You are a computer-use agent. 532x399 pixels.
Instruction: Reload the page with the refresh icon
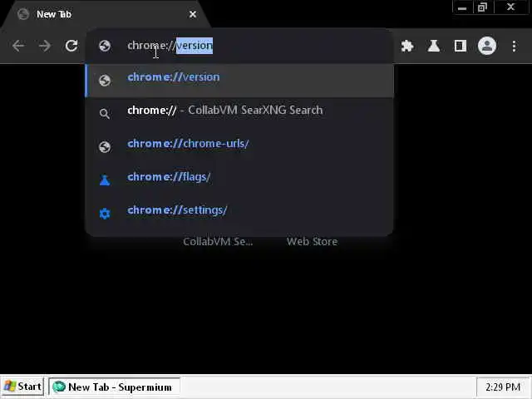click(71, 46)
